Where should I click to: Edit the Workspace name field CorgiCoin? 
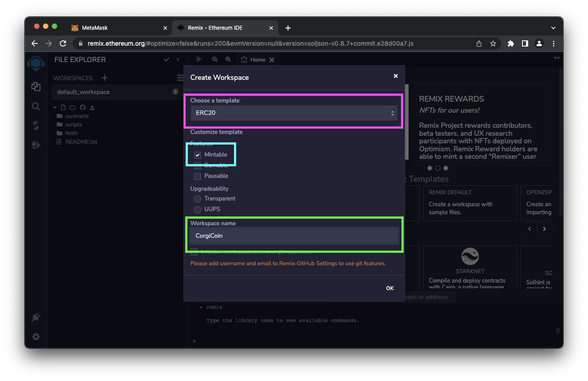(294, 236)
